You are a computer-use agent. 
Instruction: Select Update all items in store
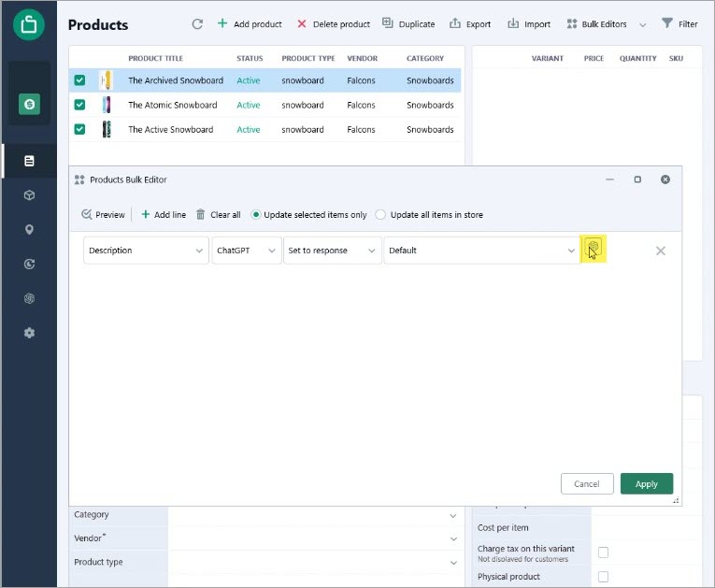point(429,214)
